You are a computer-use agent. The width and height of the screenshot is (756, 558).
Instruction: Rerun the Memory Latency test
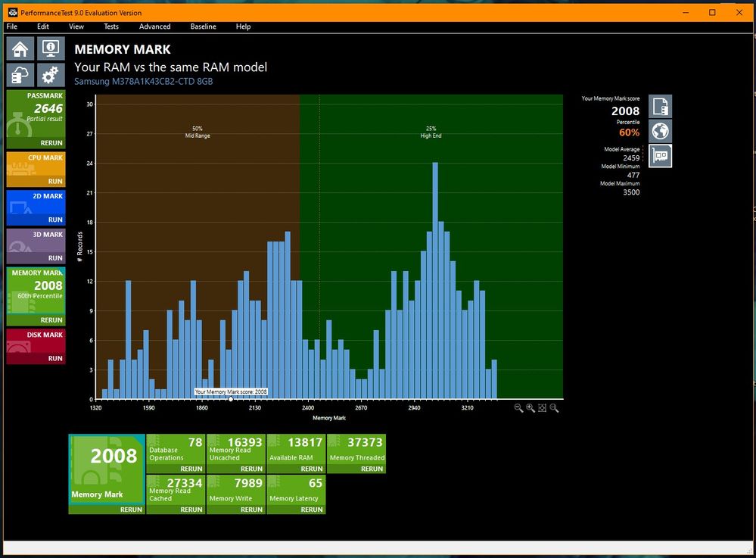[x=312, y=510]
